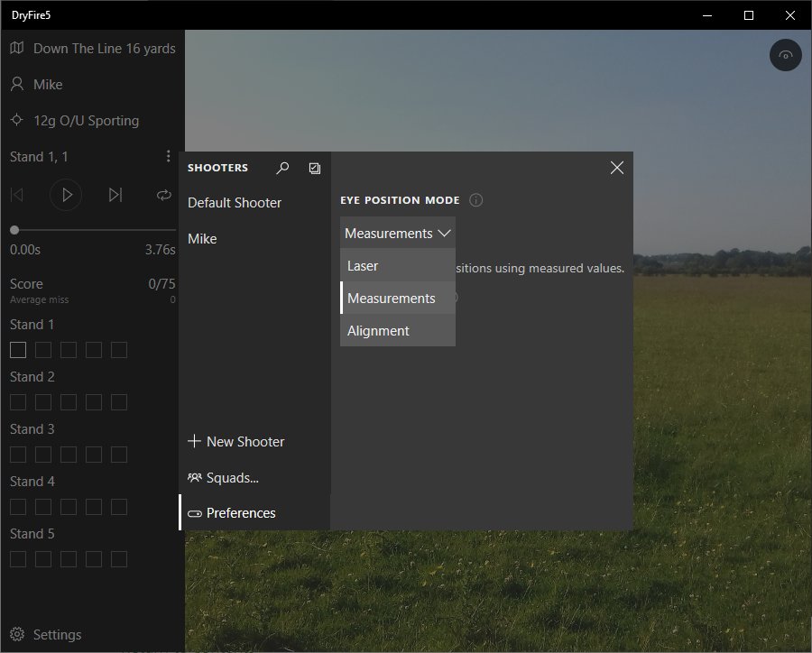812x653 pixels.
Task: Close the Shooters preferences panel
Action: click(617, 168)
